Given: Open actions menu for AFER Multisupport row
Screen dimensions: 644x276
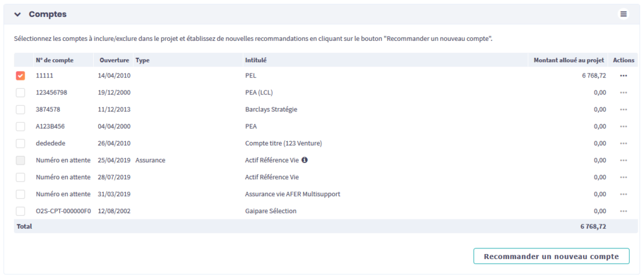Looking at the screenshot, I should (623, 194).
